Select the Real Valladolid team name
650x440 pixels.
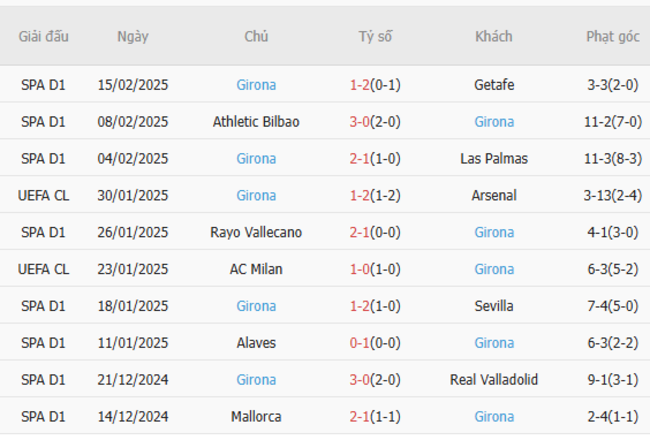tap(494, 381)
